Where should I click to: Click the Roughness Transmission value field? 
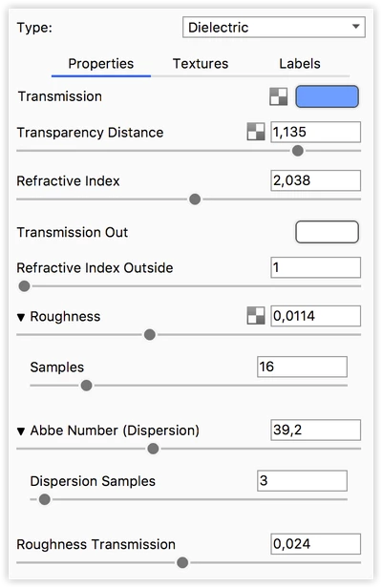pos(315,544)
